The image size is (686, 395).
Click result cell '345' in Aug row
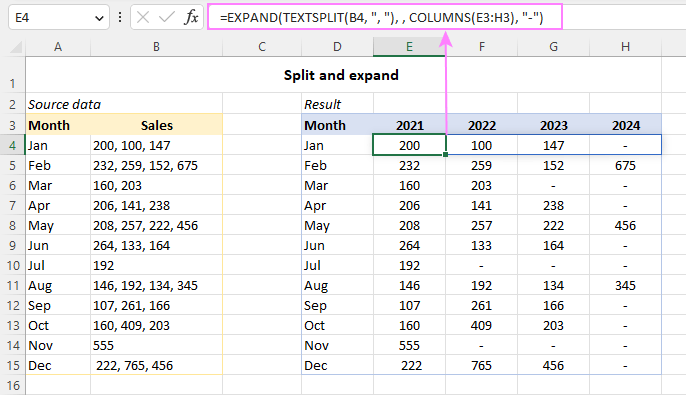[626, 286]
